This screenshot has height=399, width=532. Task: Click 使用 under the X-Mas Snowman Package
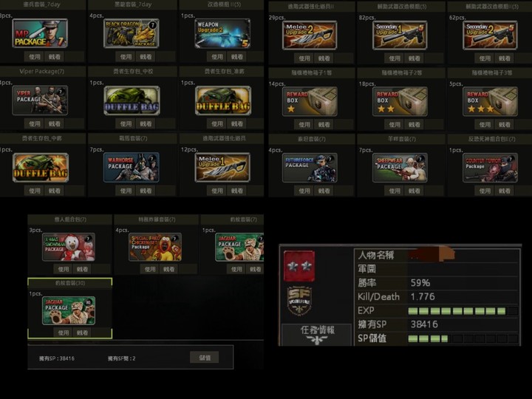click(64, 269)
